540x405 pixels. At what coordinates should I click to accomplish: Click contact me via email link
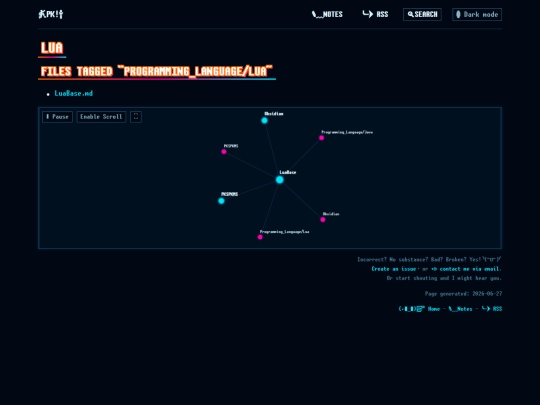(466, 269)
